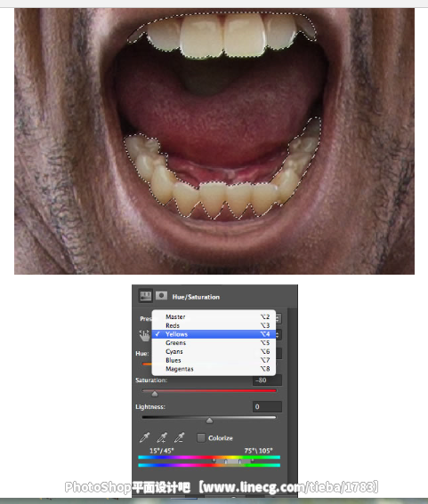Click the Saturation value field showing -80
Screen dimensions: 428x504
click(x=267, y=380)
